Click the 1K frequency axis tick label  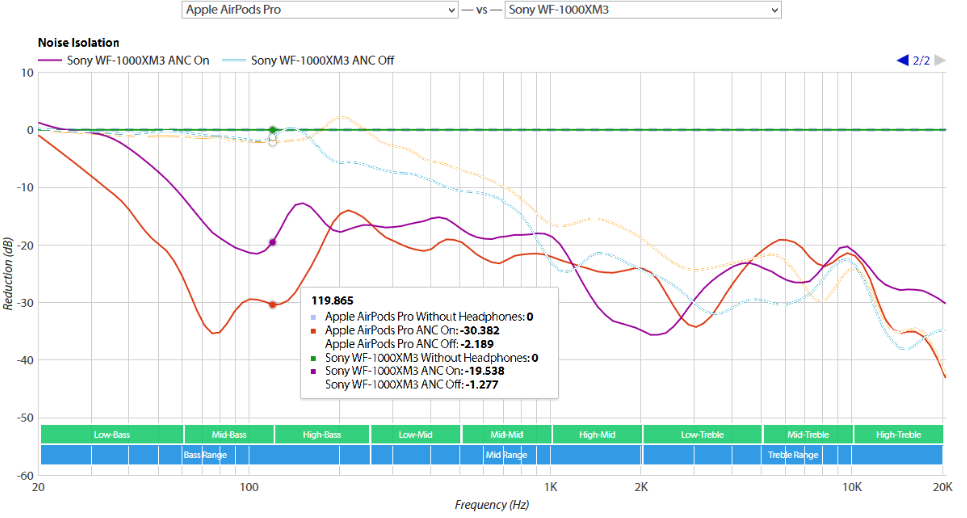tap(551, 487)
